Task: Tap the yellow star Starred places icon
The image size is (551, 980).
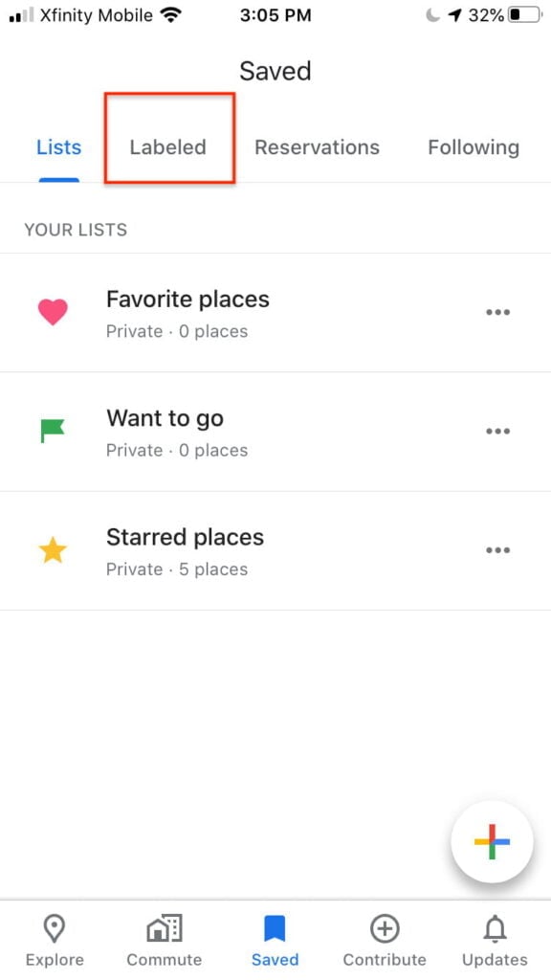Action: tap(53, 550)
